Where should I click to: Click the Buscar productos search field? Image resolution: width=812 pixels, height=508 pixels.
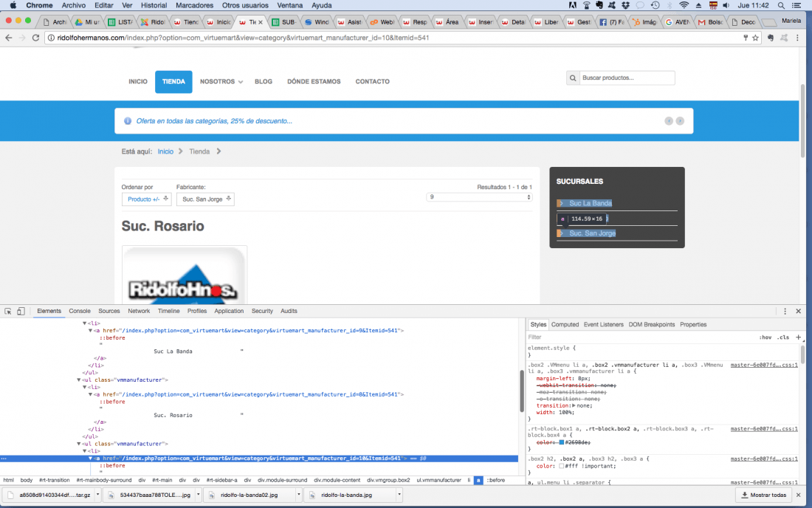[627, 78]
